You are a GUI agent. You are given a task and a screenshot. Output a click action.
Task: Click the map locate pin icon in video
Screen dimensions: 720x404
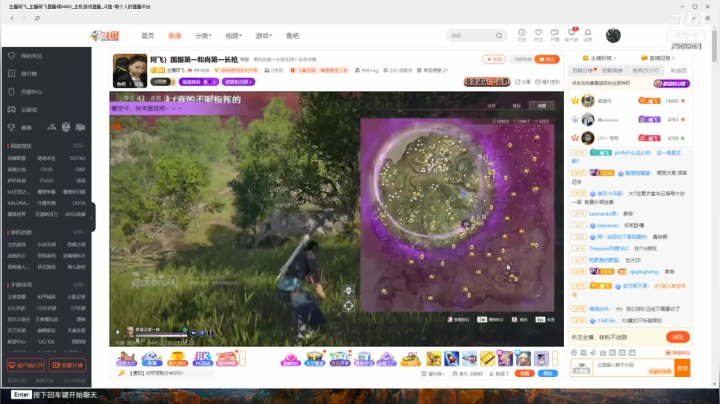[x=349, y=291]
